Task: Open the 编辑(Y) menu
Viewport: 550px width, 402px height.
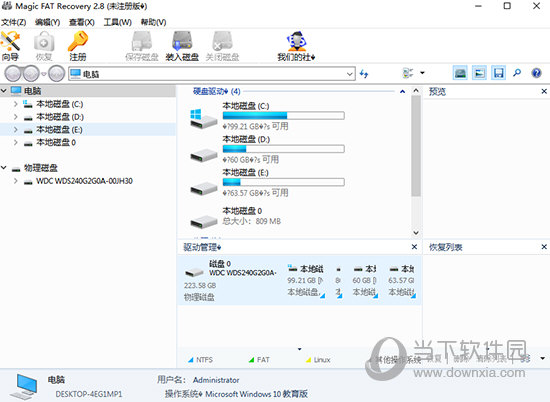Action: (x=47, y=22)
